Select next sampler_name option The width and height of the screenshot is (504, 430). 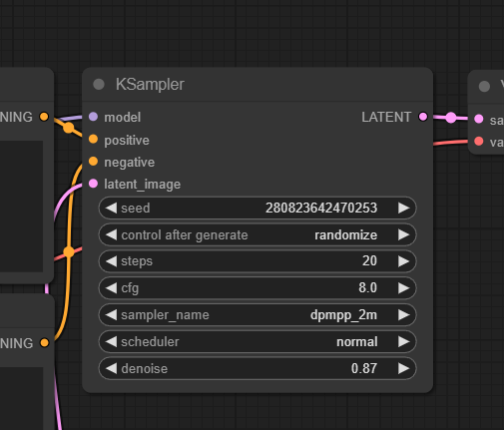(403, 314)
